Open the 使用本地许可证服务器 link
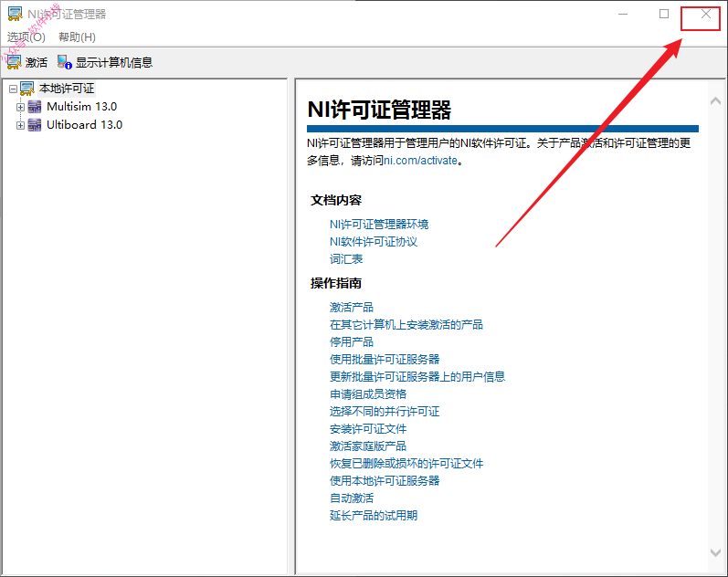This screenshot has height=577, width=728. click(385, 480)
